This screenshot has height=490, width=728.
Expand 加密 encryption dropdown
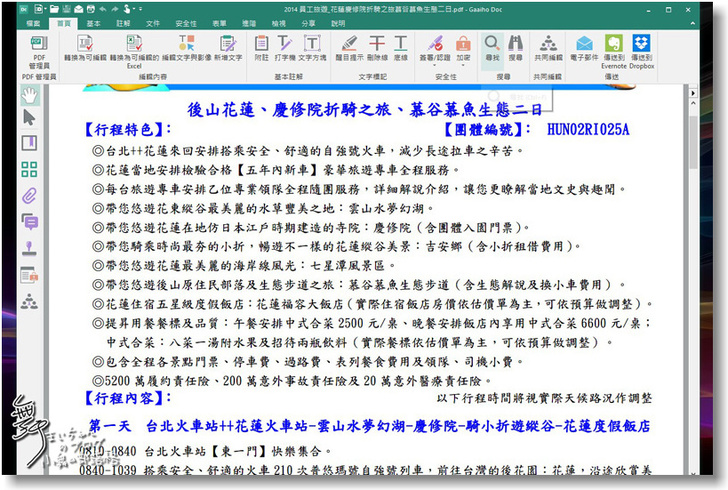point(463,66)
